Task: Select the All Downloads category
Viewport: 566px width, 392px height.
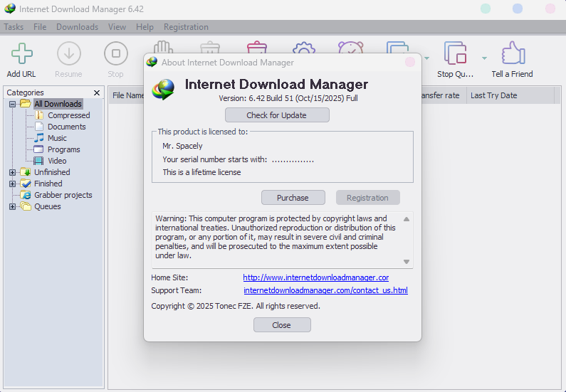Action: pos(58,104)
